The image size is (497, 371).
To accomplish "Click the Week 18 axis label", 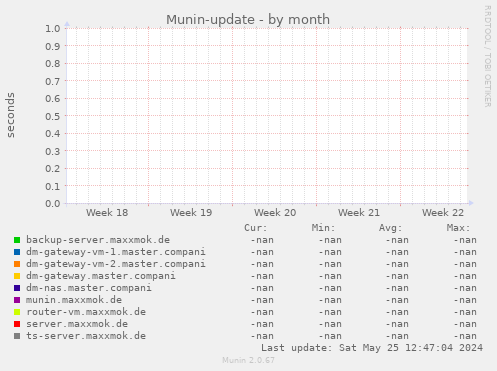I will point(107,213).
